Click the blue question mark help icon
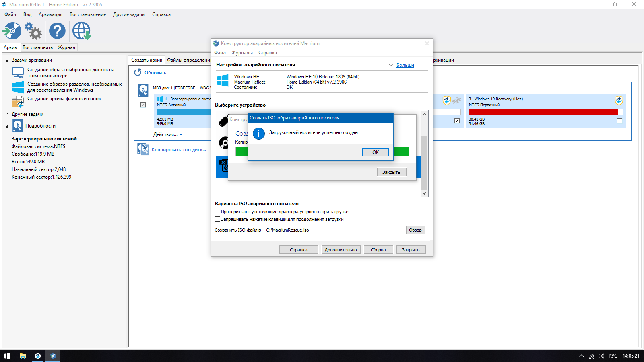The width and height of the screenshot is (644, 362). tap(57, 31)
